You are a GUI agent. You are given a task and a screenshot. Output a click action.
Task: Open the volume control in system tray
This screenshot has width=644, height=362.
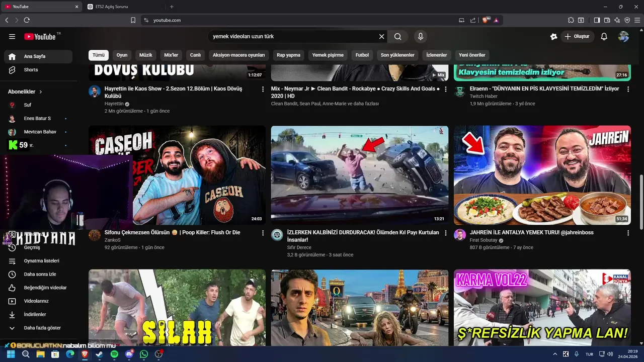(x=611, y=354)
